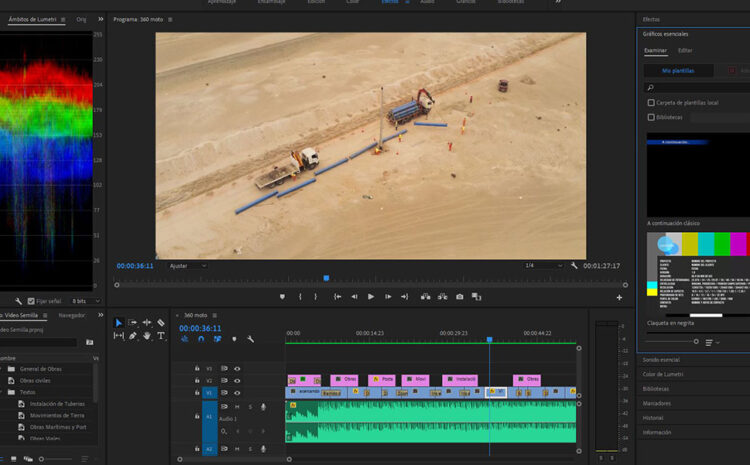The image size is (750, 465).
Task: Select the Claqueta en negrita template thumbnail
Action: tap(698, 275)
